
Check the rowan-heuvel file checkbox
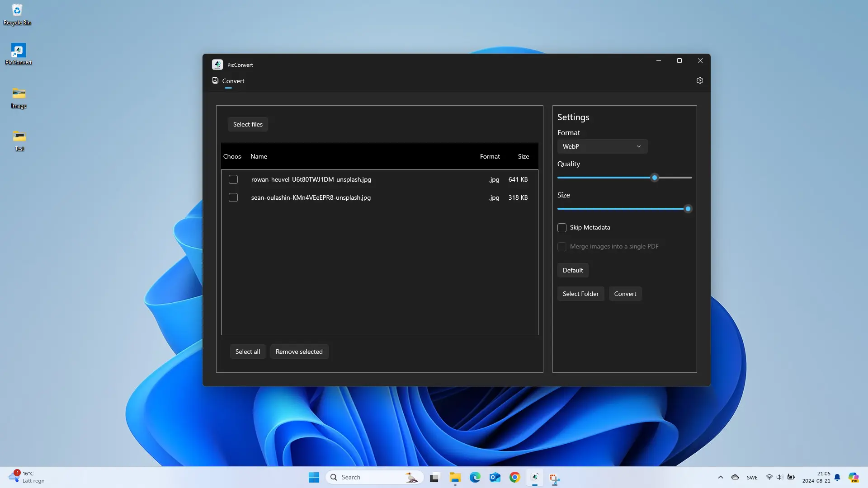pyautogui.click(x=233, y=179)
